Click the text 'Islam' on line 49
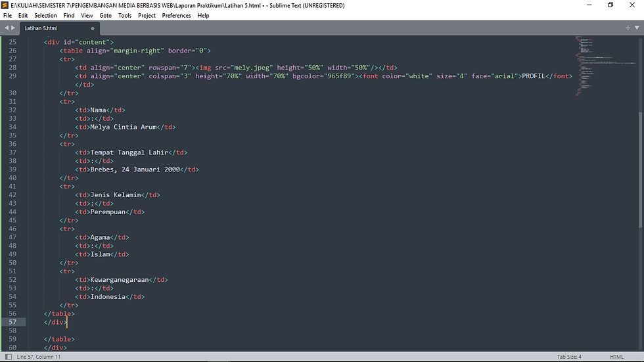Screen dimensions: 644x362 tap(100, 254)
